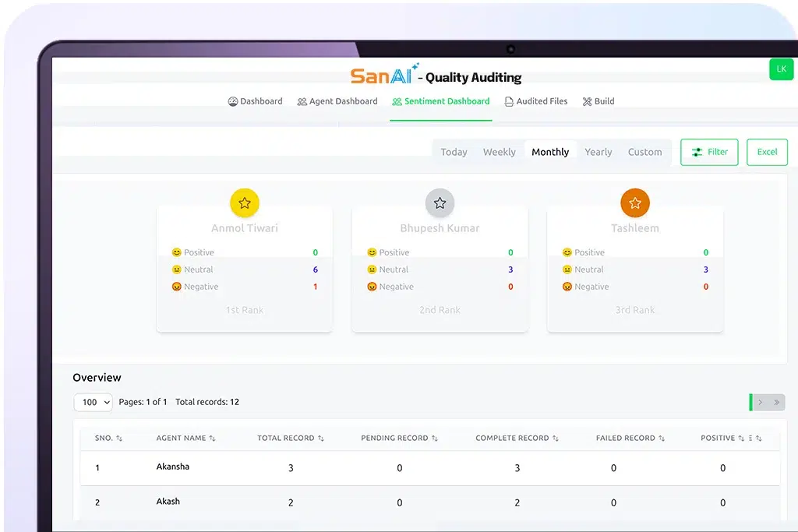Open the Build tab
The image size is (798, 532).
(x=598, y=101)
